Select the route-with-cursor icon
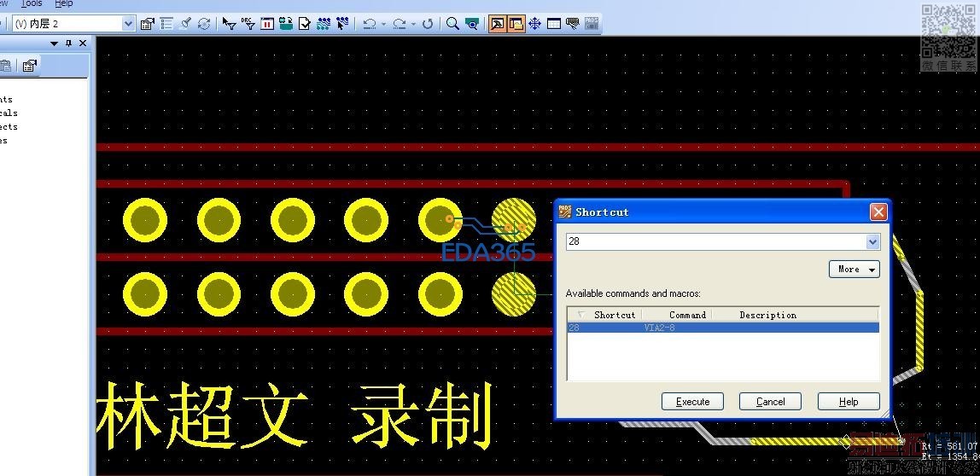This screenshot has height=476, width=980. (341, 24)
